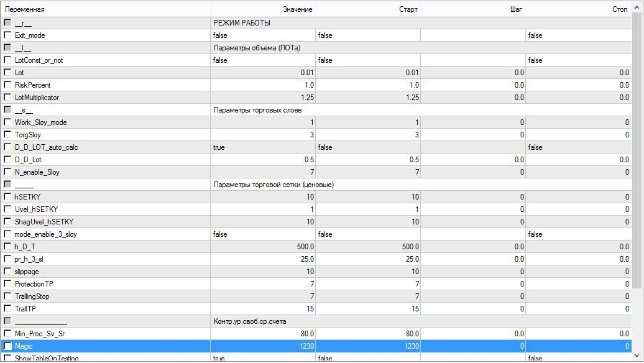The width and height of the screenshot is (644, 363).
Task: Toggle the TrallingStop checkbox
Action: point(7,296)
